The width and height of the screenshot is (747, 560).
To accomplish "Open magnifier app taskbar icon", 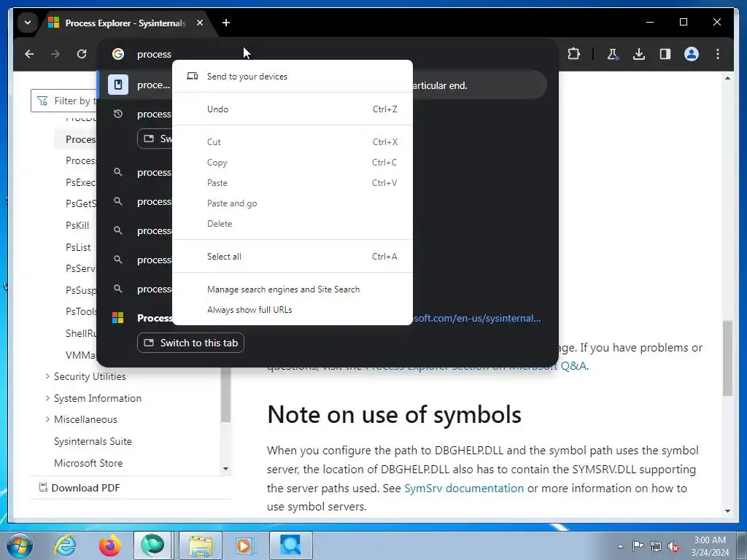I will coord(290,545).
